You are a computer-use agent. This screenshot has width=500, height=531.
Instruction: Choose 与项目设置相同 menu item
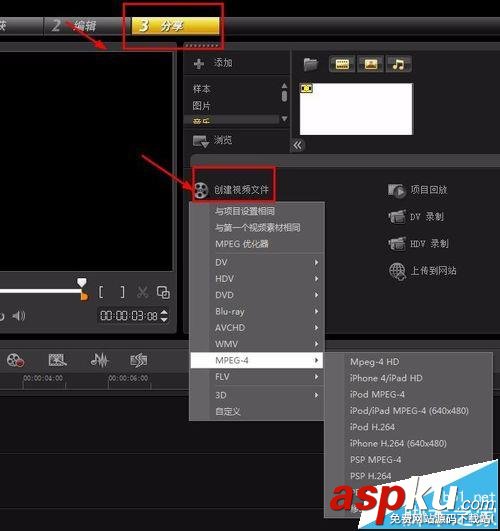pos(256,211)
